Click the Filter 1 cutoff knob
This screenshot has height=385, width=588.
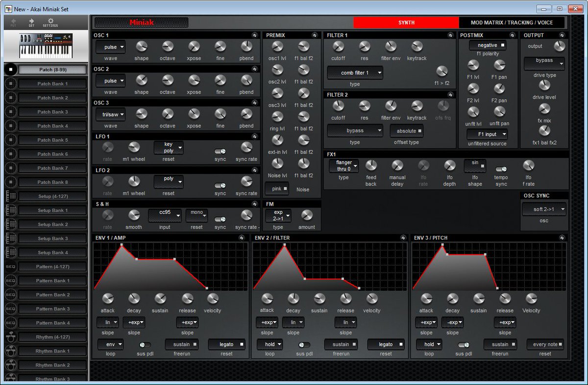[338, 47]
